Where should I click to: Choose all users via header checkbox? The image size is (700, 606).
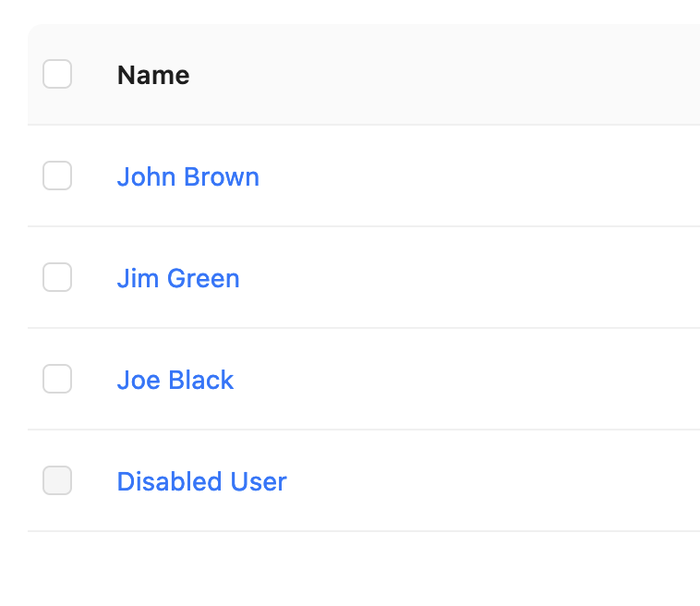pos(57,74)
